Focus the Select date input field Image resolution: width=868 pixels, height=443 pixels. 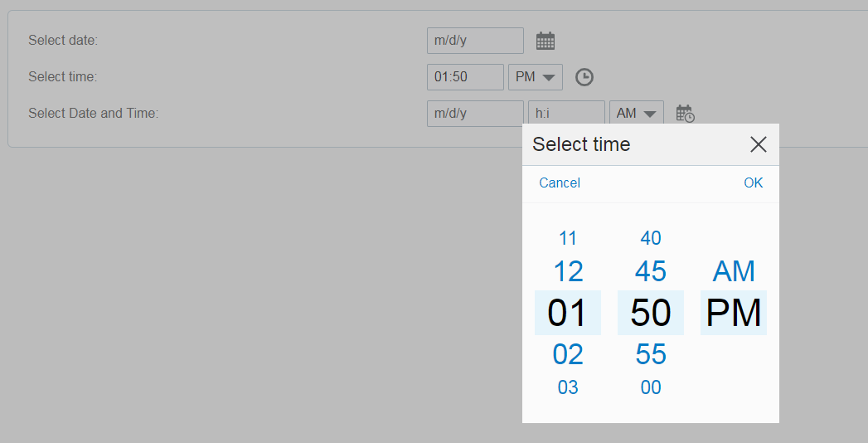[475, 41]
